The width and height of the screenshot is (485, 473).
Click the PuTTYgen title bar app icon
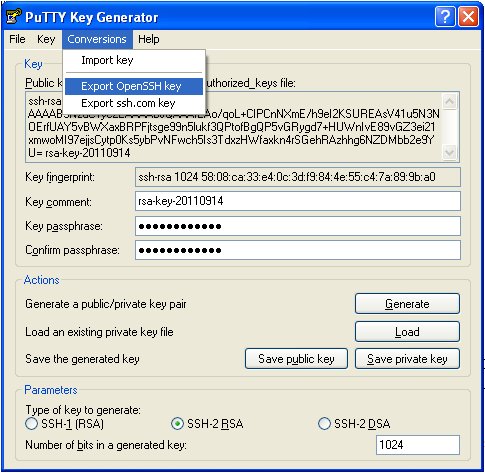[x=13, y=16]
